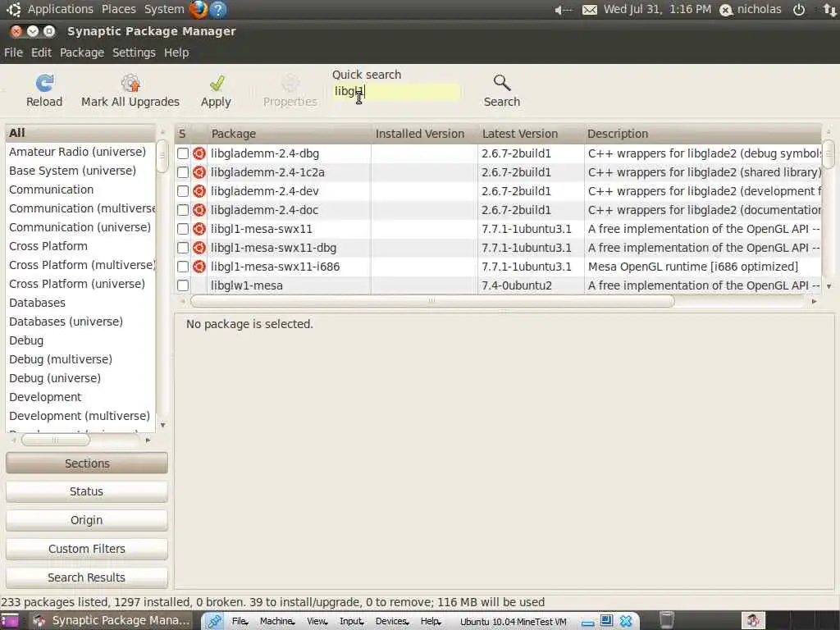Viewport: 840px width, 630px height.
Task: Mark checkbox for libgl1-mesa-swx11-i686
Action: click(183, 267)
